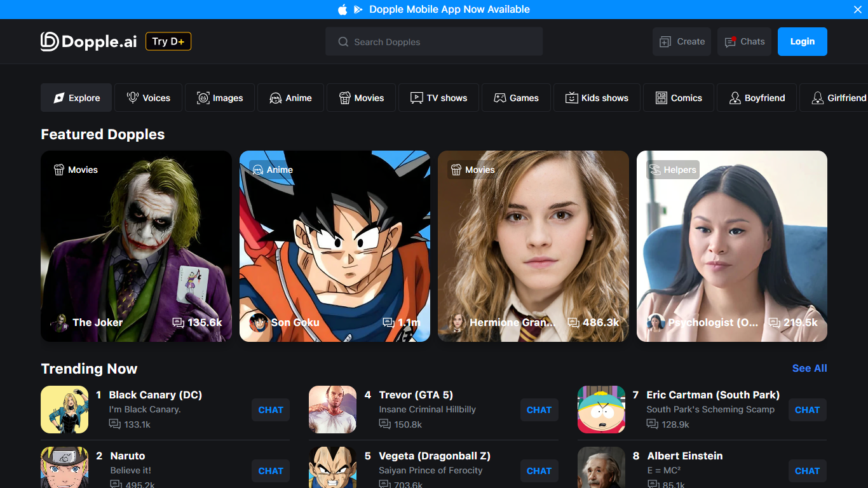Select the Explore tab
Screen dimensions: 868x488
76,98
